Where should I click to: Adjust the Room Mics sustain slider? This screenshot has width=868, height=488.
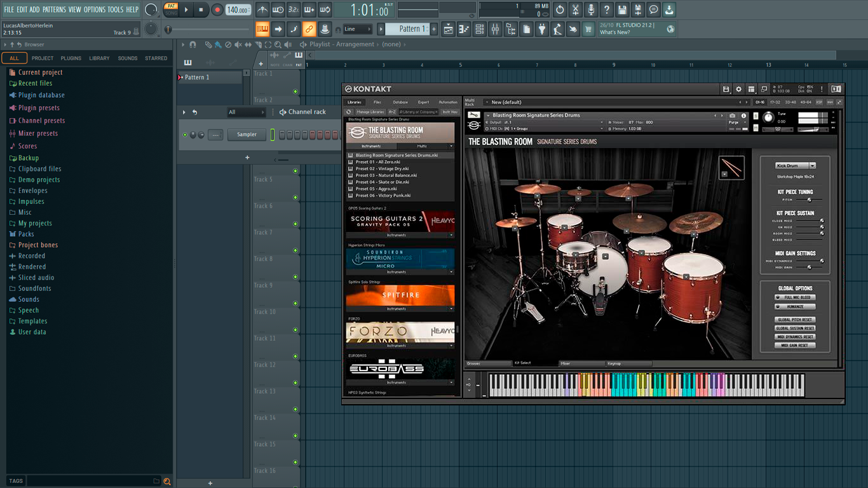click(x=809, y=234)
